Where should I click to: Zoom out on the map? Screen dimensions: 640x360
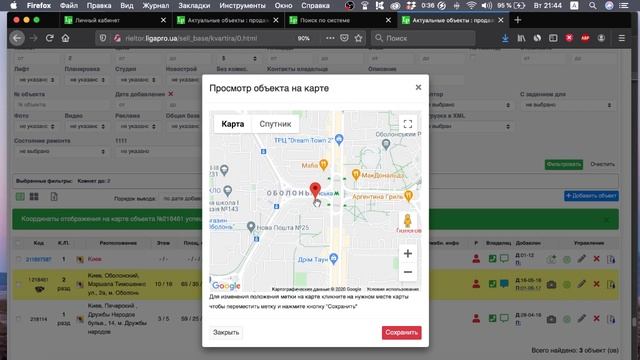pyautogui.click(x=407, y=272)
